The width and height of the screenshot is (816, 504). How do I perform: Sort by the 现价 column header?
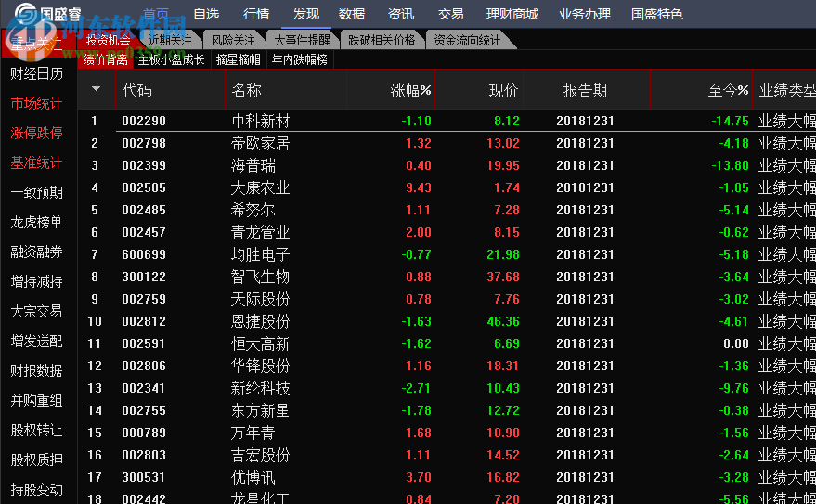click(x=504, y=91)
